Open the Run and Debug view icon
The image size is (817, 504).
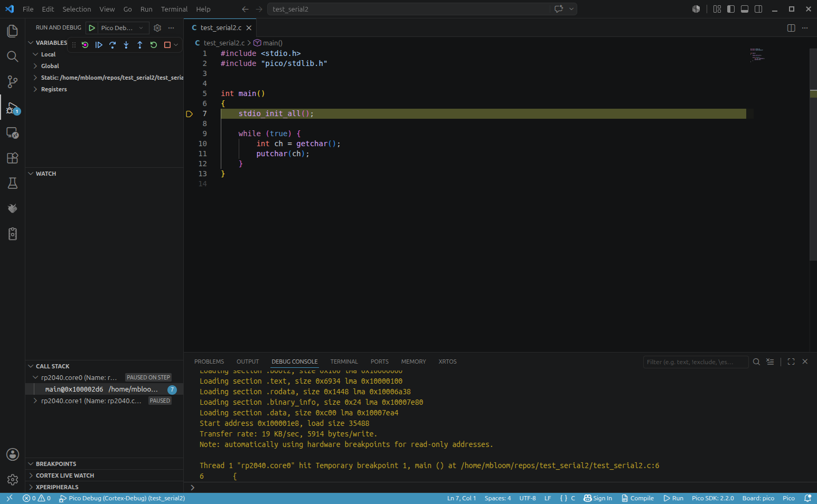point(13,108)
